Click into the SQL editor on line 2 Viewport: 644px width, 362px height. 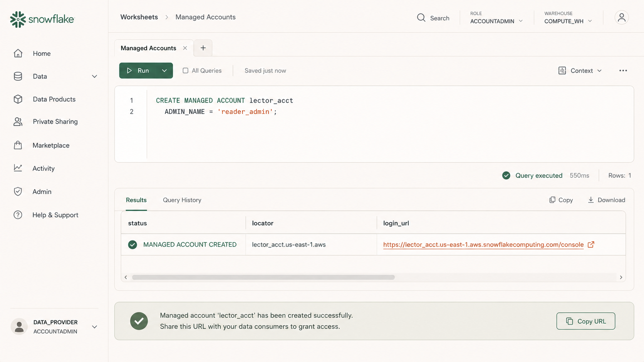[x=220, y=112]
